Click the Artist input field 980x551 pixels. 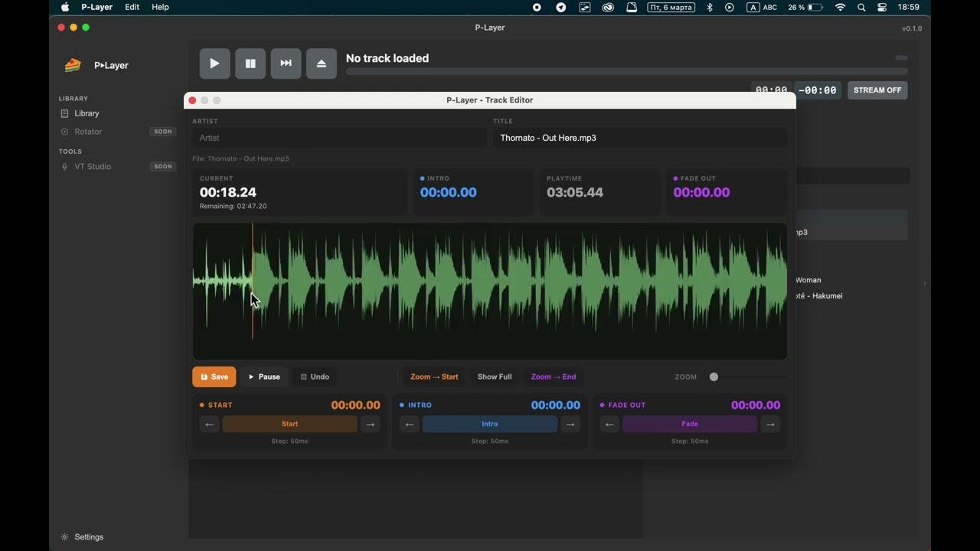pyautogui.click(x=339, y=138)
